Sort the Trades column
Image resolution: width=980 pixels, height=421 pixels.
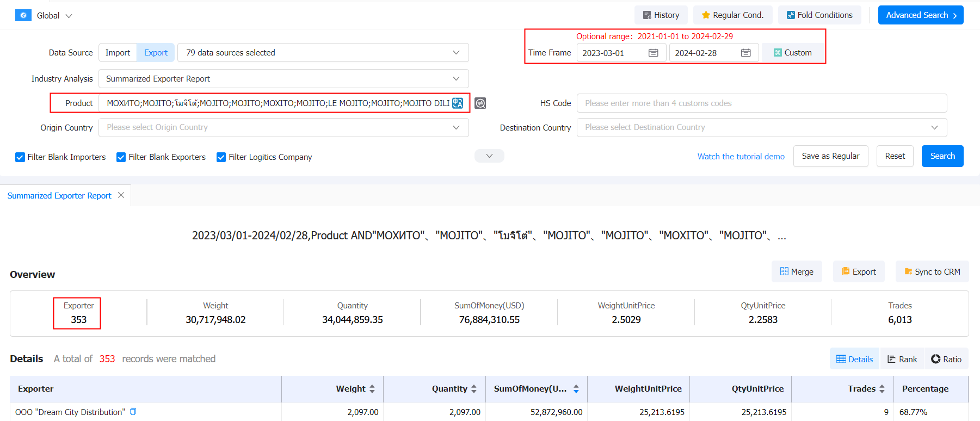point(882,389)
